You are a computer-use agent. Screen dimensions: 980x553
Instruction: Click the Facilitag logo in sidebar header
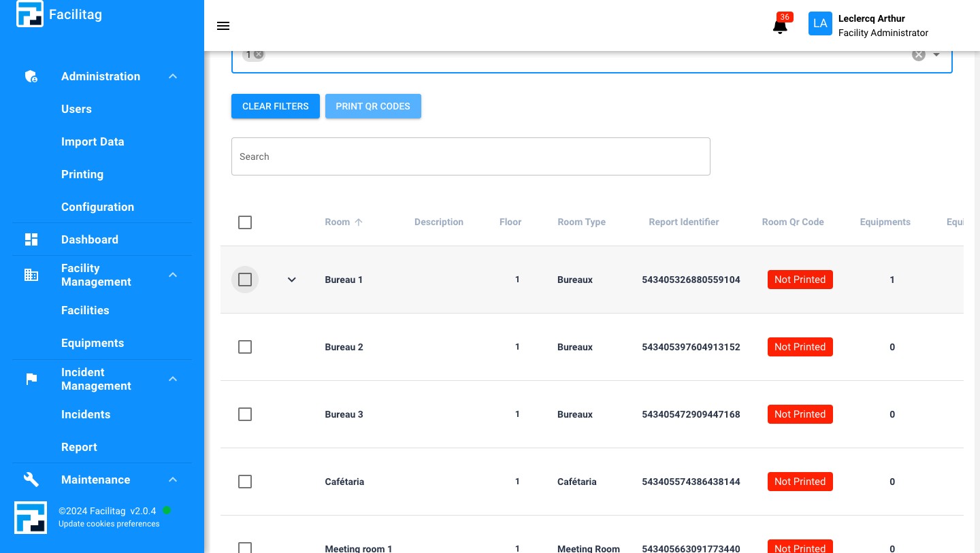(x=30, y=14)
